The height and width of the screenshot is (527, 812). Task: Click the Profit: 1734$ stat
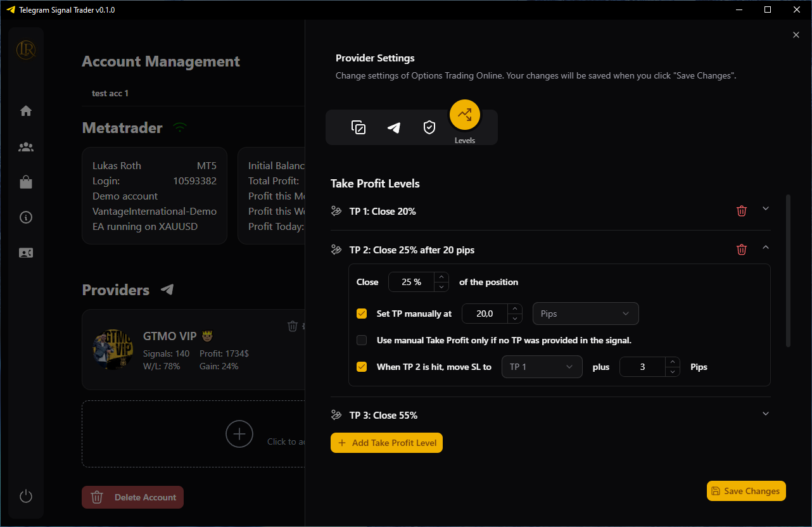point(224,353)
